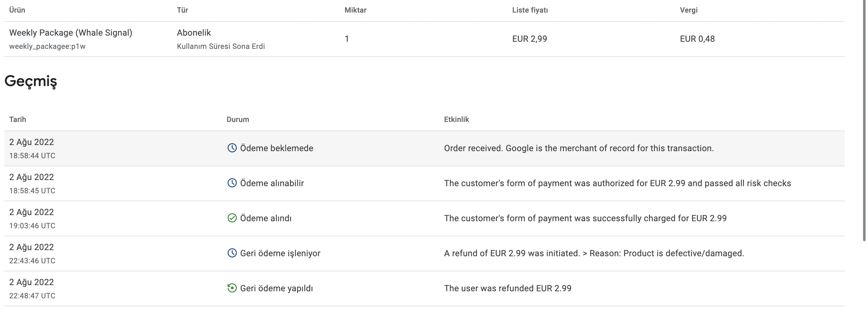Click the Etkinlik column header

click(456, 119)
